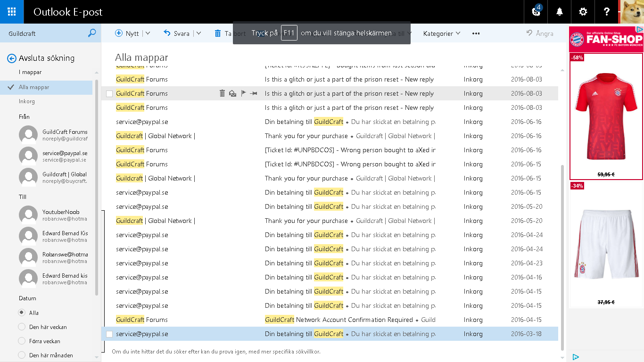Image resolution: width=644 pixels, height=362 pixels.
Task: Click Nytt to compose a message
Action: (x=127, y=33)
